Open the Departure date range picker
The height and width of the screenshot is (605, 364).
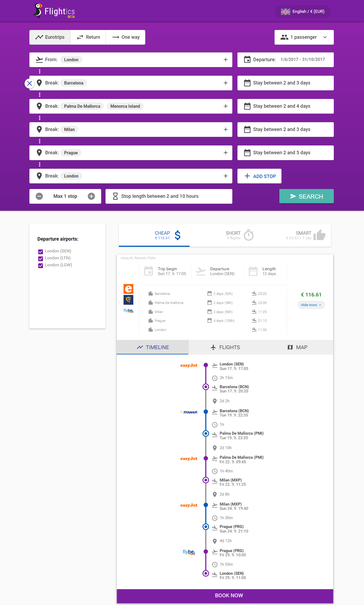pyautogui.click(x=285, y=60)
